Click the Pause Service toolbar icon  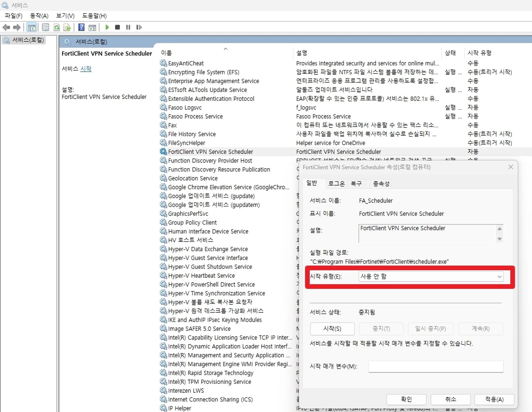pos(128,27)
